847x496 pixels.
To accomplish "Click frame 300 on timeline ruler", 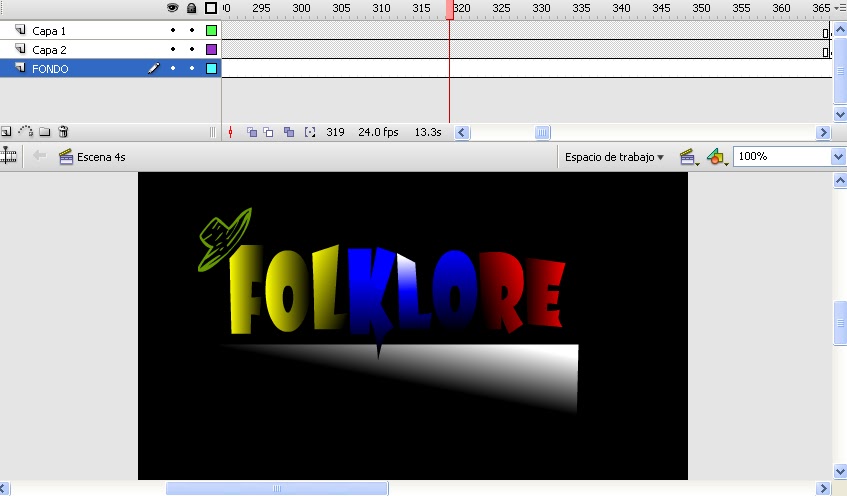I will [301, 8].
